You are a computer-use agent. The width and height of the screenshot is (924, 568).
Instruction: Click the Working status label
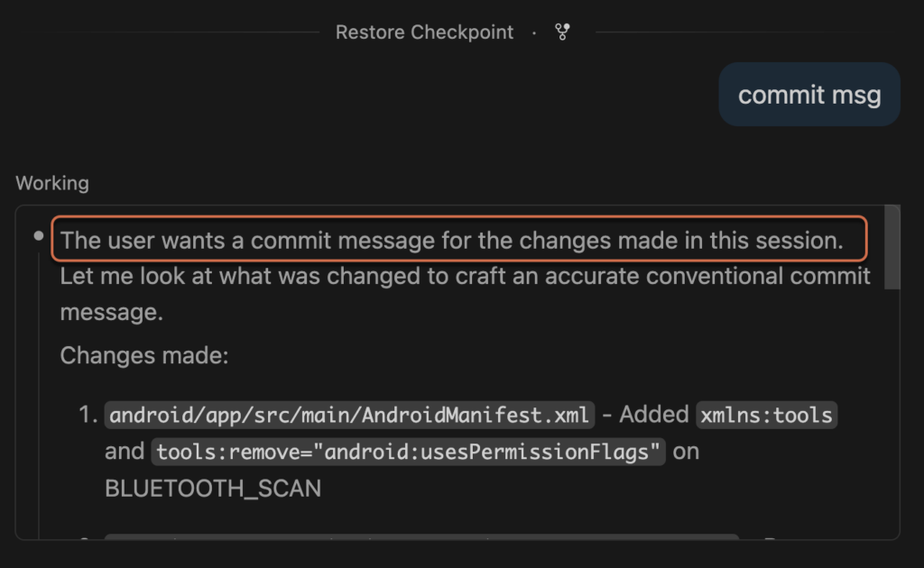coord(52,183)
